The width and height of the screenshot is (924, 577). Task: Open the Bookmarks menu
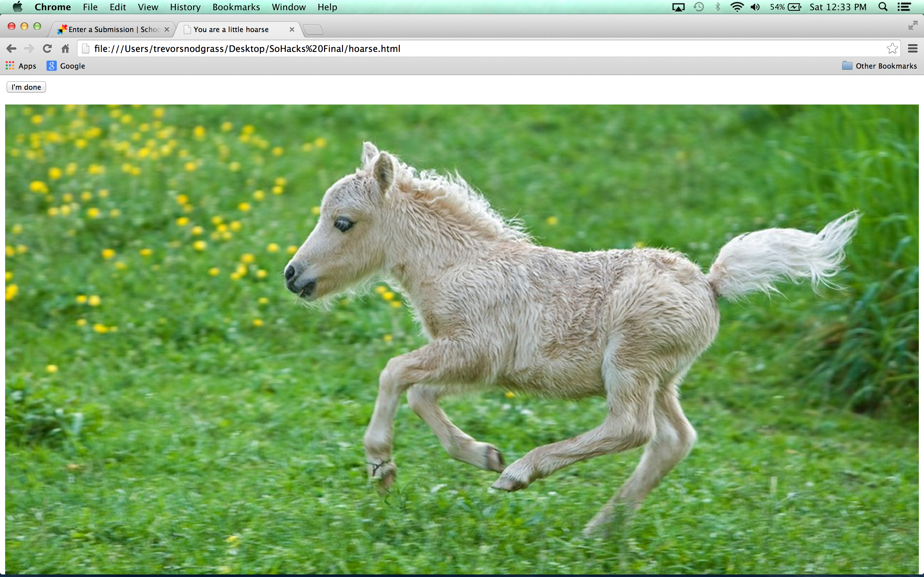click(x=236, y=7)
